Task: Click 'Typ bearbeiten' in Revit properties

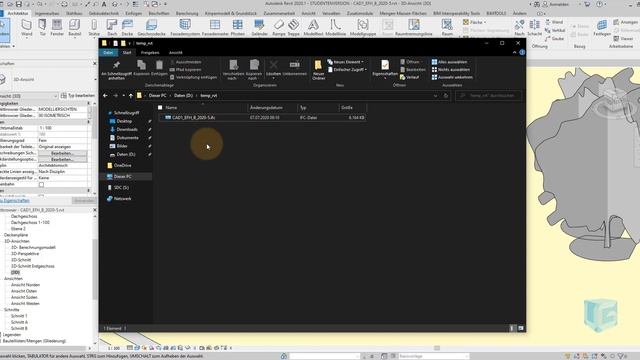Action: pyautogui.click(x=78, y=96)
